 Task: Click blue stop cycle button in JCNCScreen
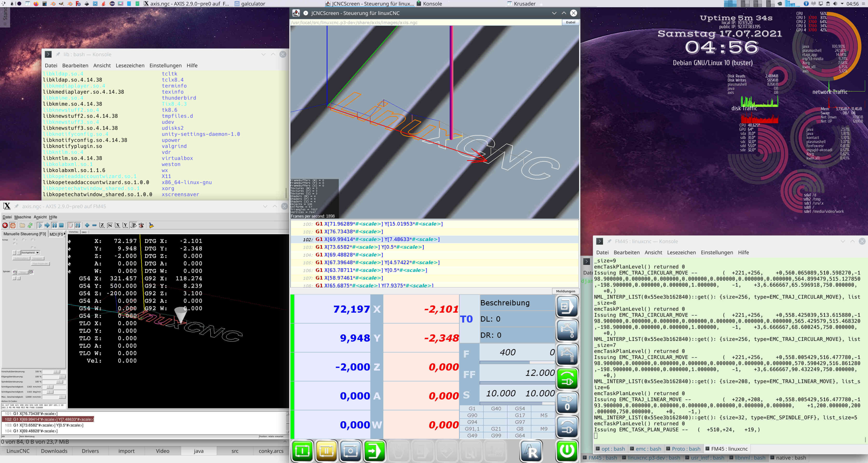(350, 451)
